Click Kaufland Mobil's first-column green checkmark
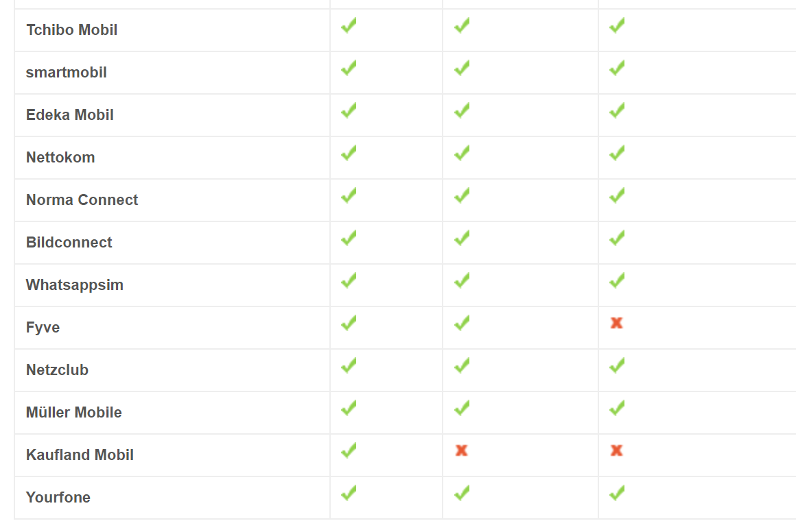 (x=349, y=450)
